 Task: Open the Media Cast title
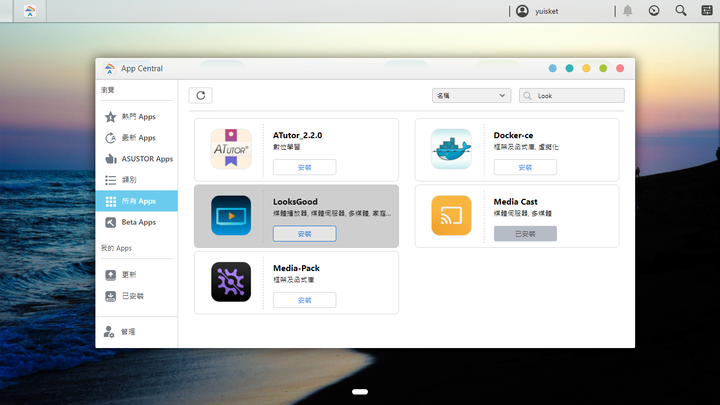[515, 202]
